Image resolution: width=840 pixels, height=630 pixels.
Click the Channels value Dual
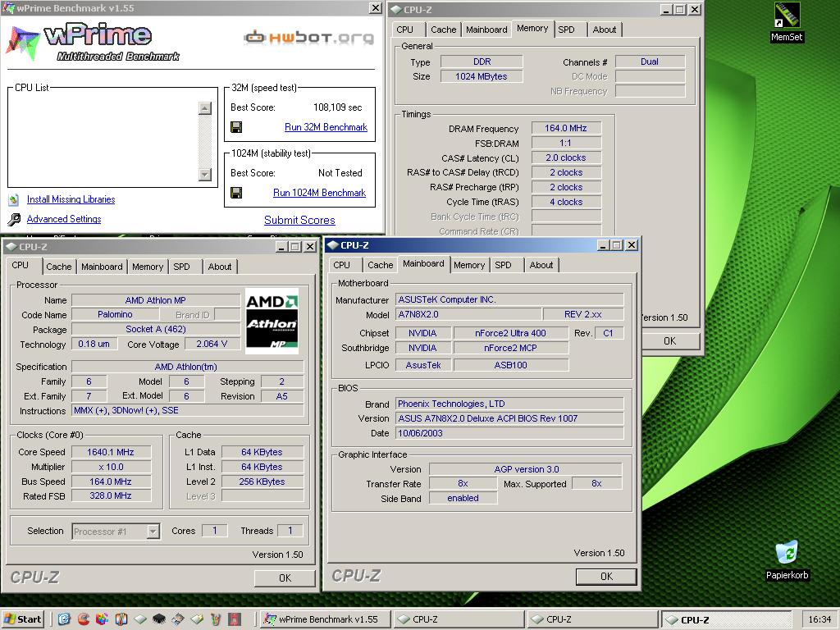pos(650,62)
